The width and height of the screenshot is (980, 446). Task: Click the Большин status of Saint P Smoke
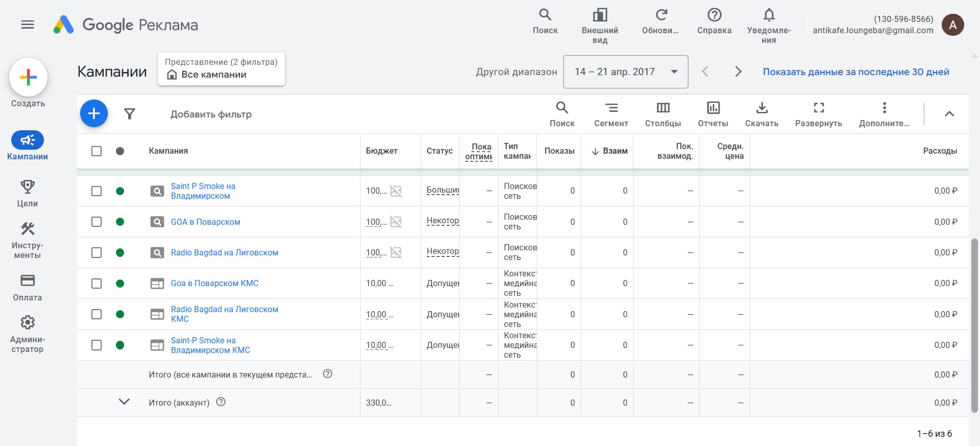tap(443, 190)
